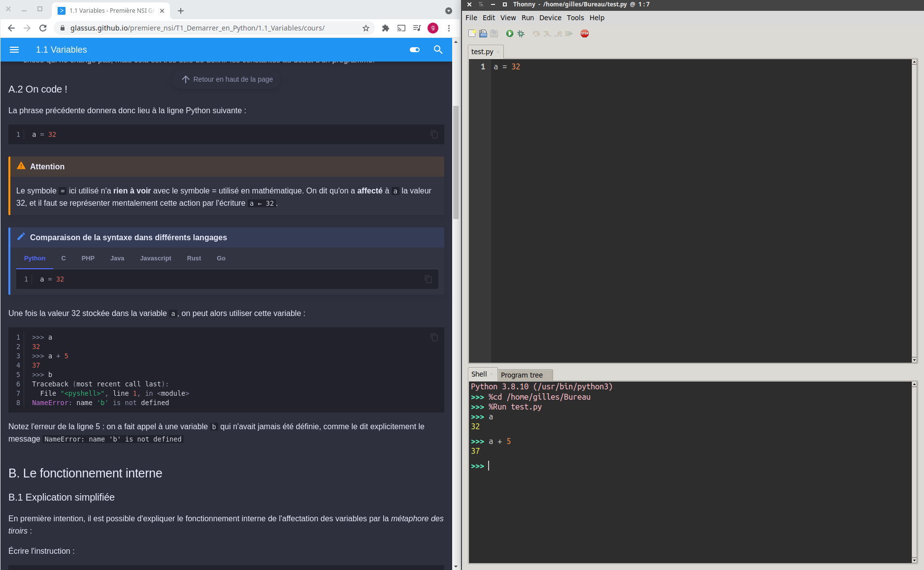The image size is (924, 570).
Task: Expand the tab search dropdown arrow
Action: [448, 11]
